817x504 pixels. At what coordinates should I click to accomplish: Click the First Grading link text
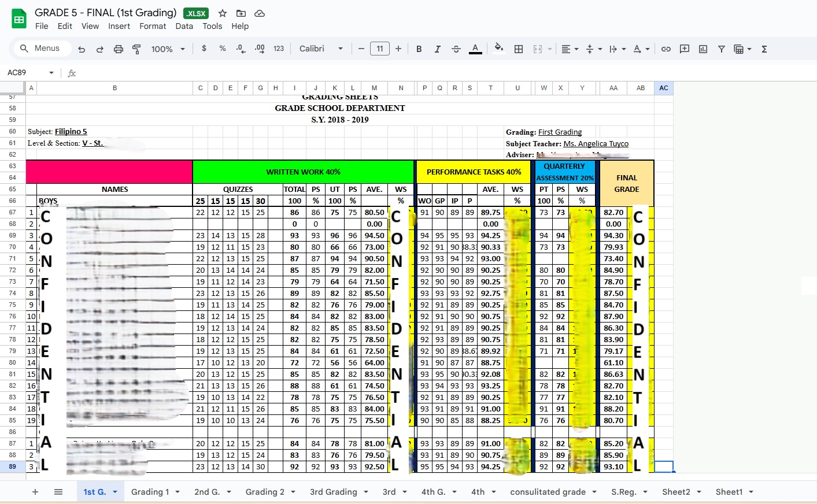click(560, 132)
